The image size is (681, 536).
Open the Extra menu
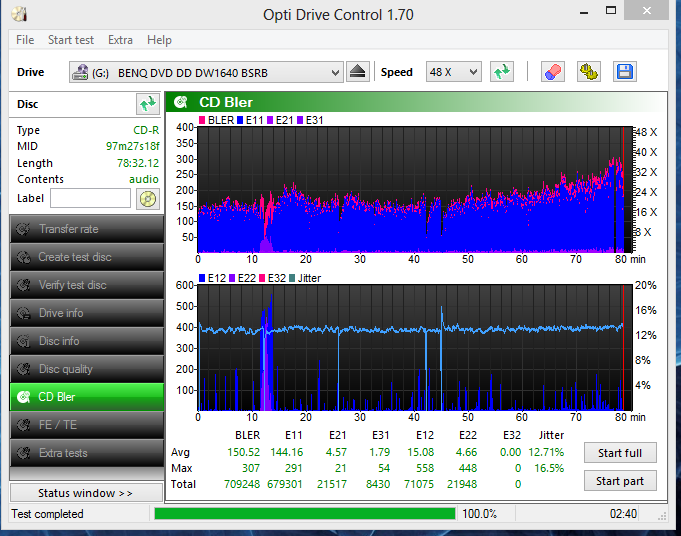(120, 40)
